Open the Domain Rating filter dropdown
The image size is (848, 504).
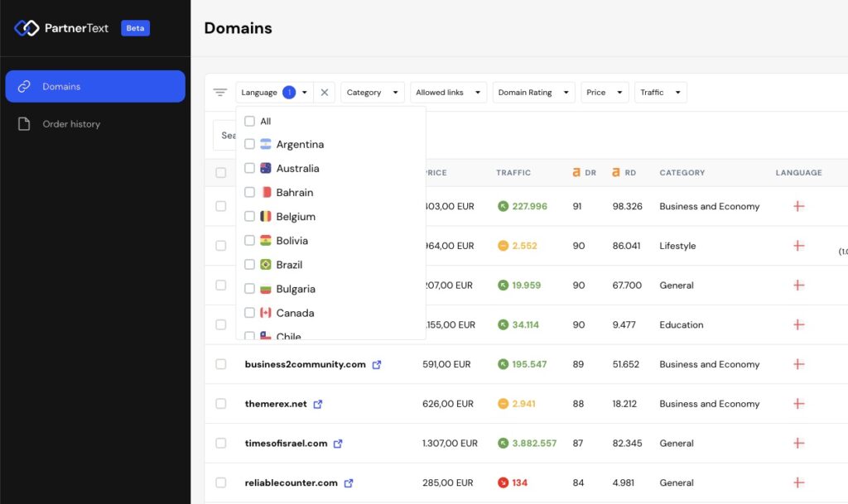533,93
